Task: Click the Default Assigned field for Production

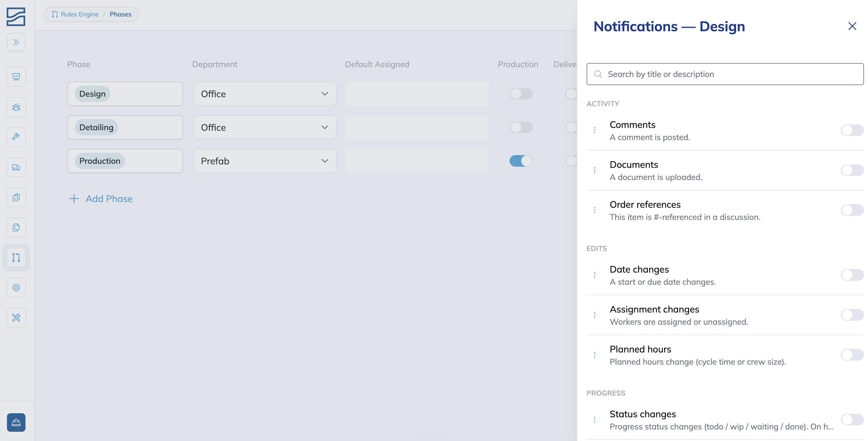Action: 416,161
